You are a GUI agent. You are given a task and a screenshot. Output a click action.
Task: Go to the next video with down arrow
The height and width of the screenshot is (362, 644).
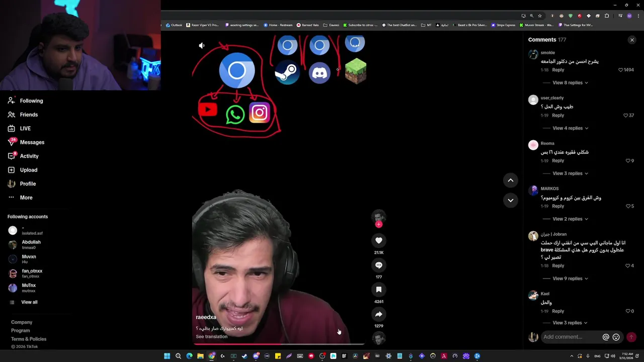(x=510, y=200)
